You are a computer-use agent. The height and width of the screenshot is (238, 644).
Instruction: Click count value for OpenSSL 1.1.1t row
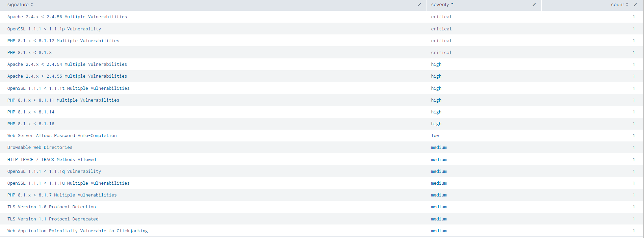click(634, 88)
